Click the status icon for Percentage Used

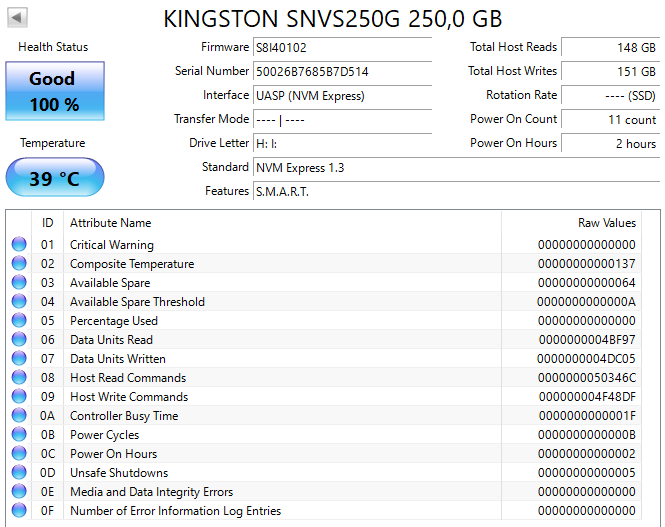pos(19,321)
